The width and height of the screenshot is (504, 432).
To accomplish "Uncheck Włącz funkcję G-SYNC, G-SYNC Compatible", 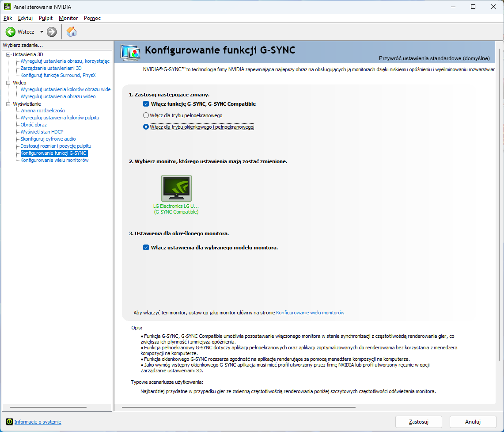I will 146,103.
